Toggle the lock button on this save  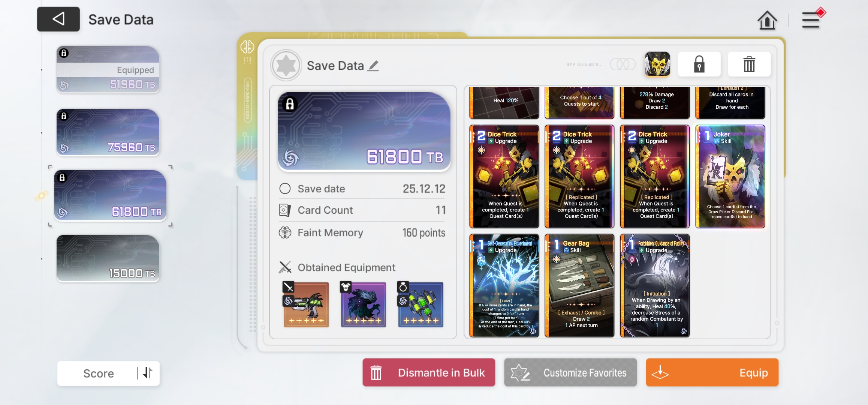pyautogui.click(x=699, y=64)
